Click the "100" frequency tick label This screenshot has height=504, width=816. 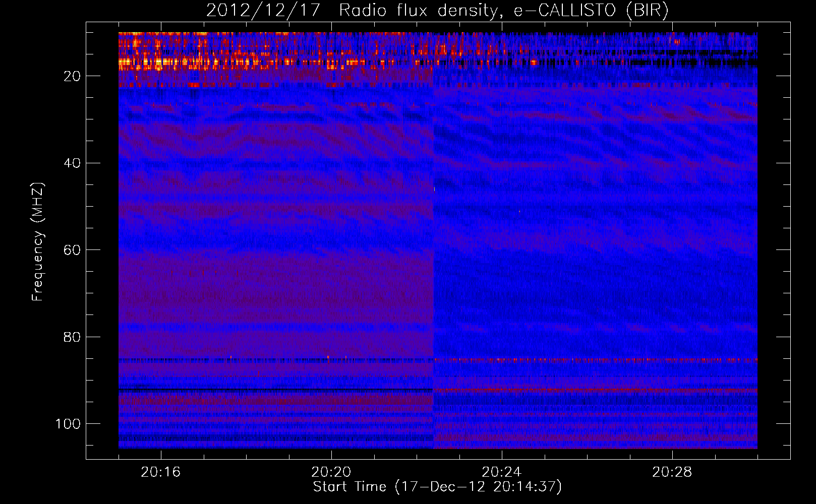point(68,424)
